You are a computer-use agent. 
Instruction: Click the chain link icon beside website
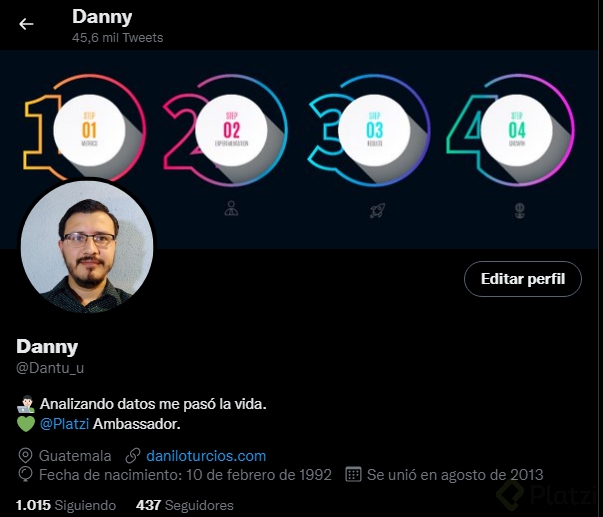133,456
